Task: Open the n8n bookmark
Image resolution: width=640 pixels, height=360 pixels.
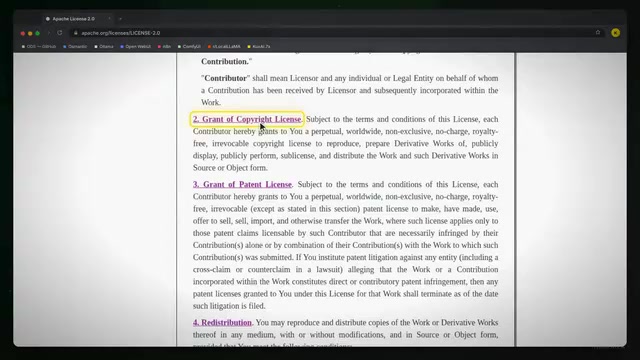Action: coord(164,47)
